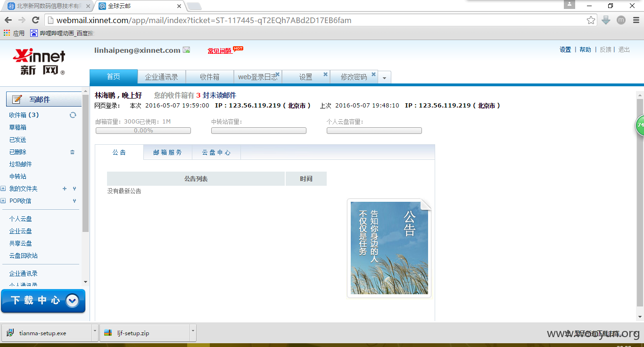Expand the POP收信 tree node
The width and height of the screenshot is (644, 347).
coord(3,201)
